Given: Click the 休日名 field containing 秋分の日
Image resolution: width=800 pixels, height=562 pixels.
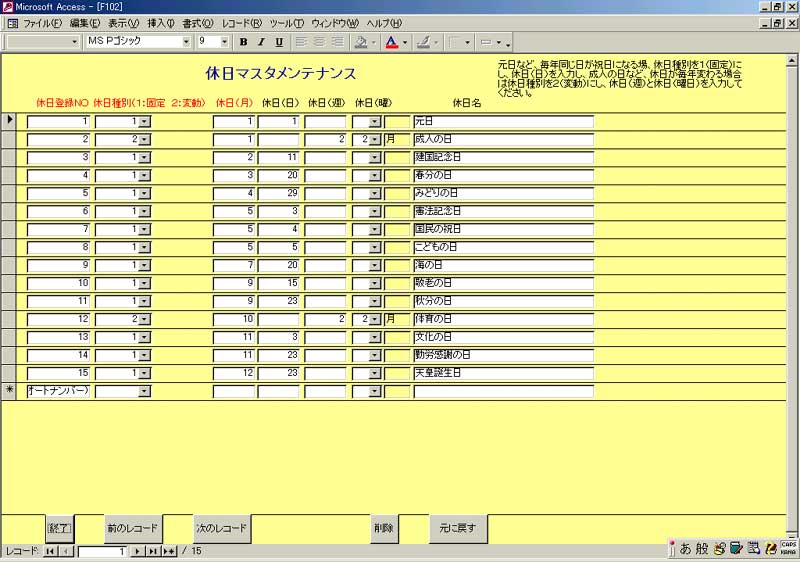Looking at the screenshot, I should (504, 301).
